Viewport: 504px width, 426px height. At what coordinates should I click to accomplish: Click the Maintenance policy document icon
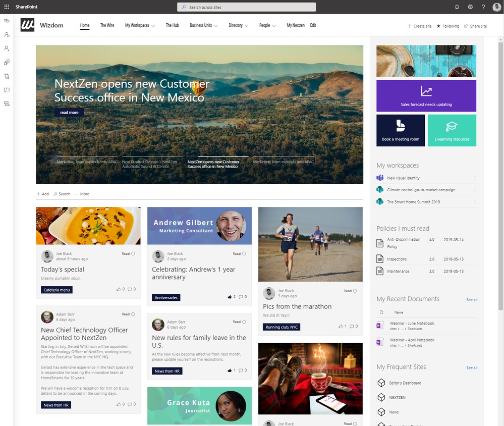pyautogui.click(x=380, y=271)
